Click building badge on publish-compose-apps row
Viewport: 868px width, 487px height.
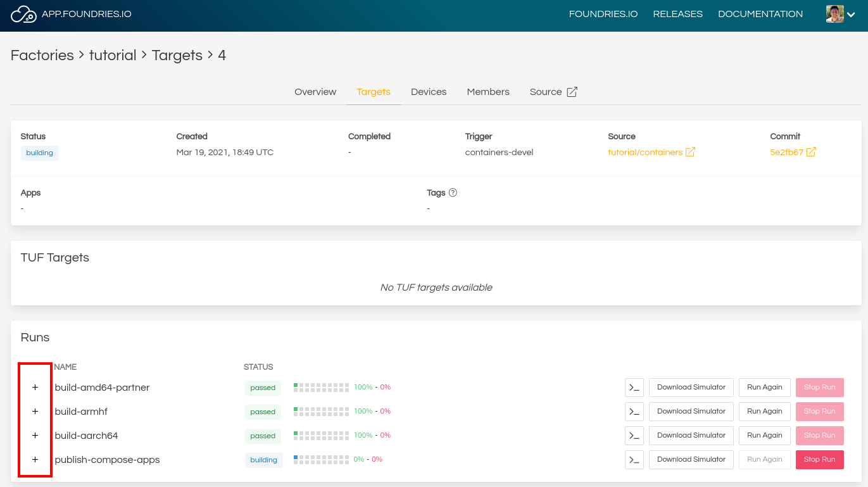(x=264, y=460)
